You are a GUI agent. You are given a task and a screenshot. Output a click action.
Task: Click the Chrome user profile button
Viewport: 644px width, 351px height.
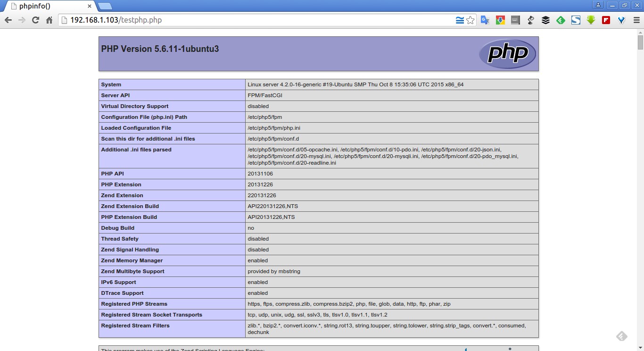pos(598,5)
